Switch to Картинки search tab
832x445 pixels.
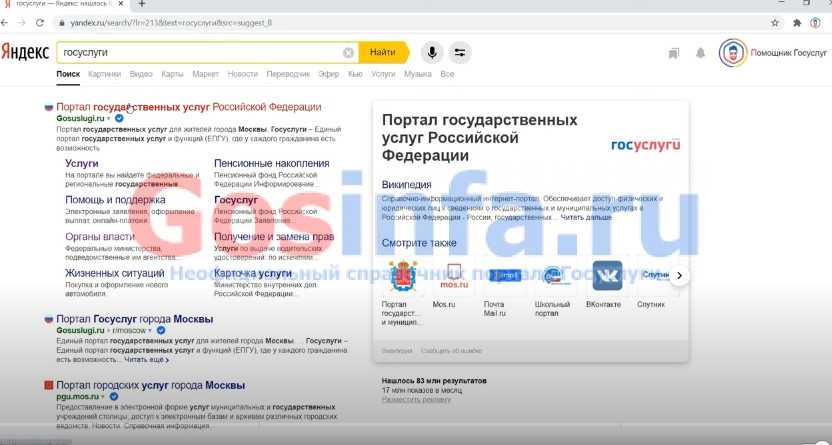pos(104,74)
